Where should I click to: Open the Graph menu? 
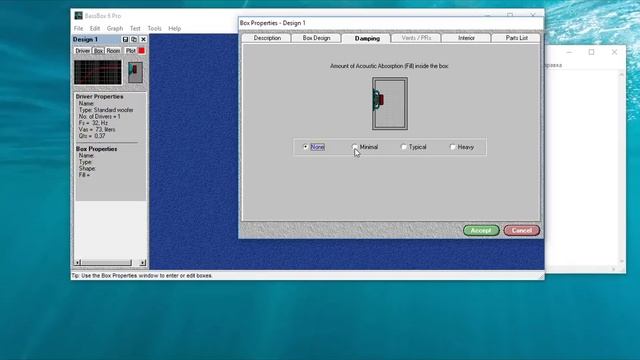click(115, 29)
